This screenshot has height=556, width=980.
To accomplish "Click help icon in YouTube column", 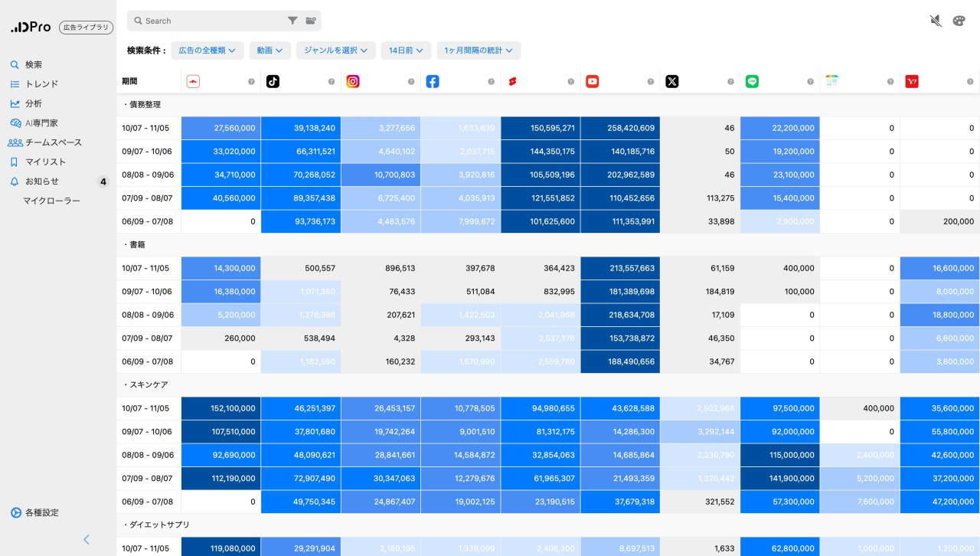I will point(651,82).
